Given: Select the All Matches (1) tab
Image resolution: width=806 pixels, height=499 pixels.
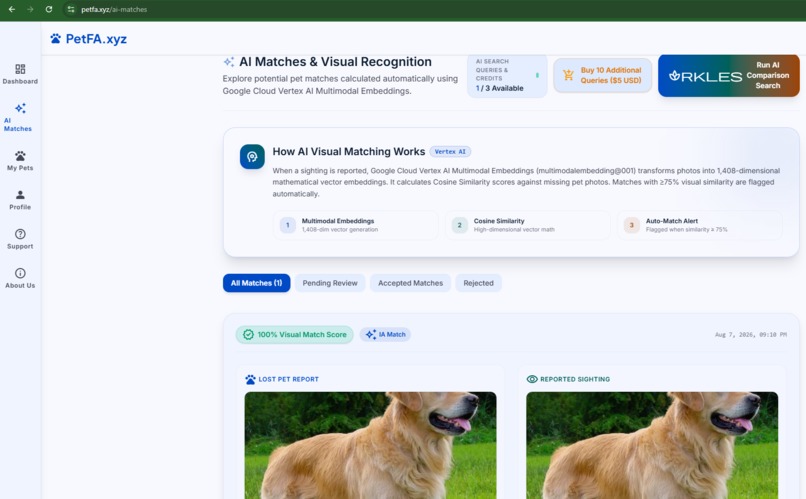Looking at the screenshot, I should coord(257,283).
